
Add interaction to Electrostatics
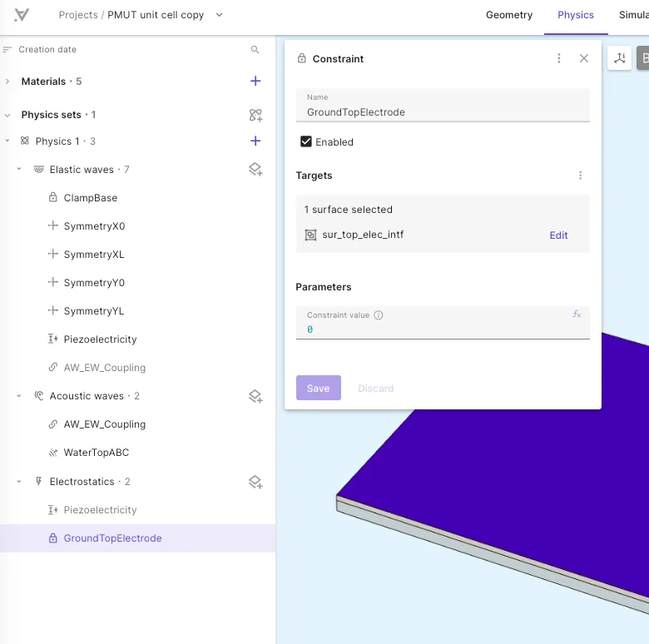pyautogui.click(x=255, y=482)
